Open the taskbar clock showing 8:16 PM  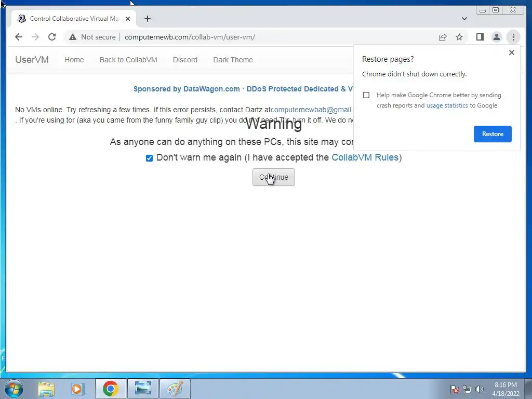tap(506, 389)
